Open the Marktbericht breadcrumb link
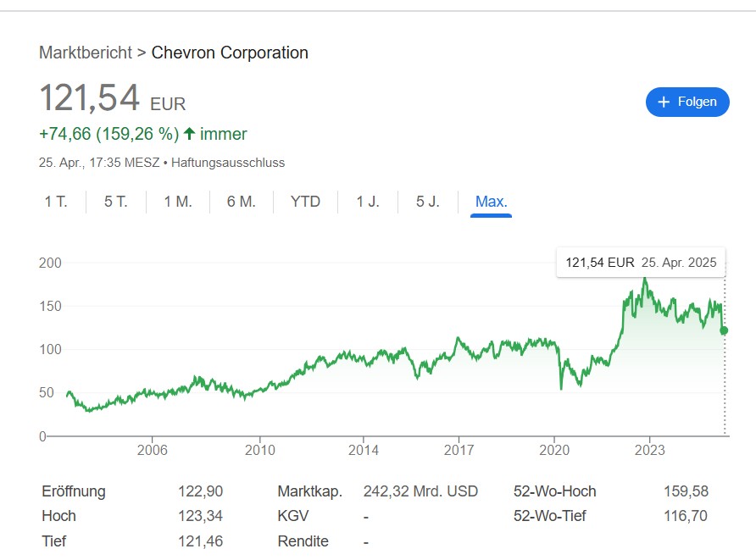The height and width of the screenshot is (560, 756). [x=86, y=53]
